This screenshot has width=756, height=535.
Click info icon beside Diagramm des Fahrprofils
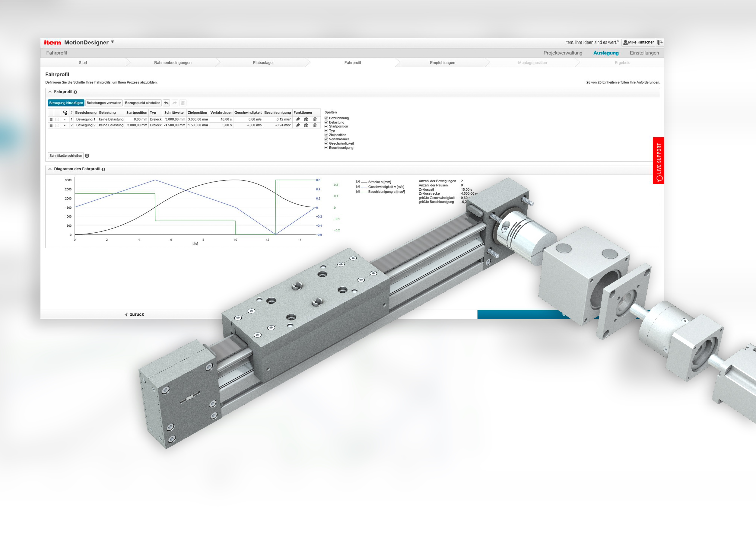pyautogui.click(x=103, y=169)
